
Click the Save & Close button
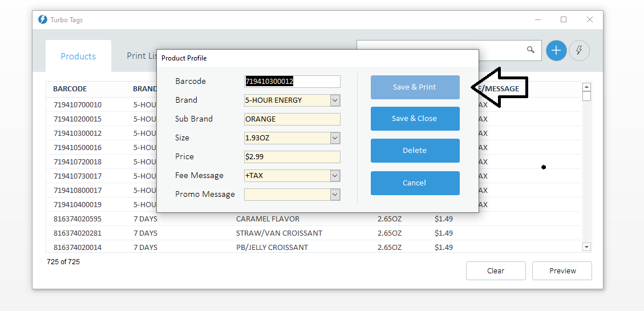click(415, 119)
